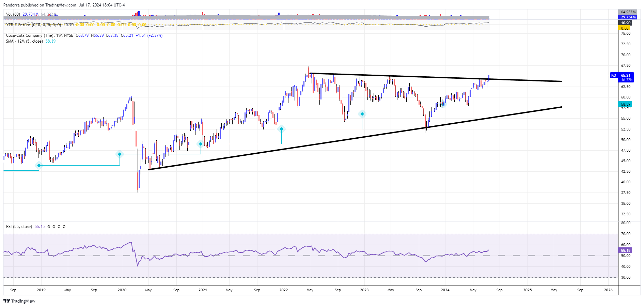Click the latest weekly candle breaking the trendline

[x=489, y=78]
